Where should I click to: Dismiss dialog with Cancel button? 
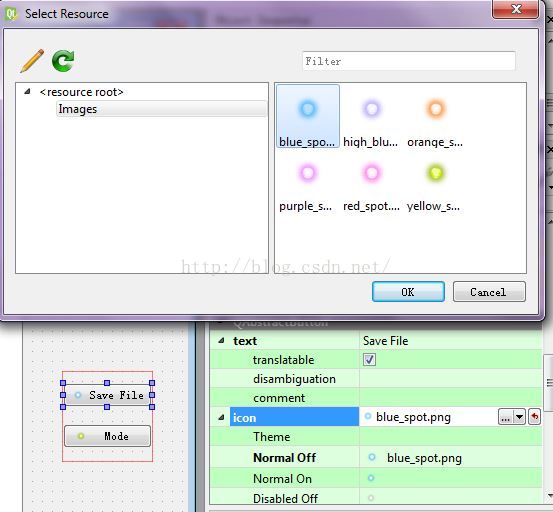click(x=489, y=292)
